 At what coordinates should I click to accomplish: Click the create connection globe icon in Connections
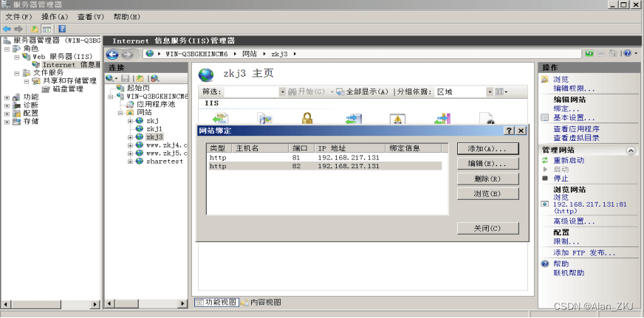tap(109, 78)
